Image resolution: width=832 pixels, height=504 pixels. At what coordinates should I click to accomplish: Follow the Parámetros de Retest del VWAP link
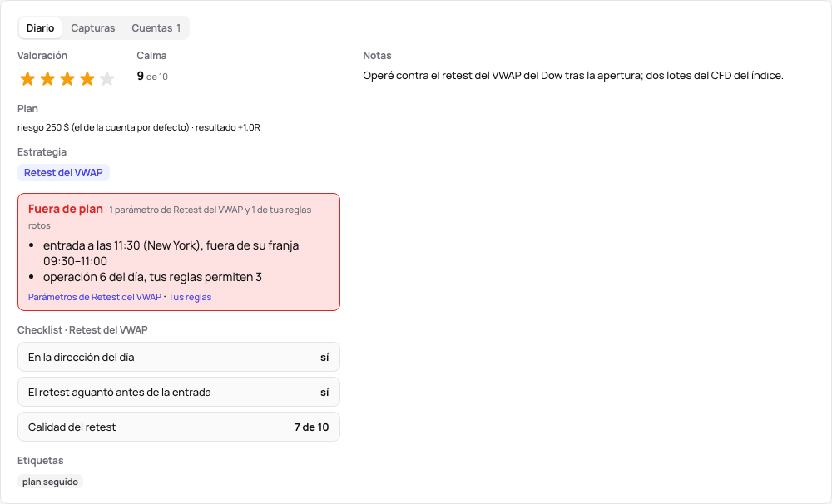[x=95, y=297]
